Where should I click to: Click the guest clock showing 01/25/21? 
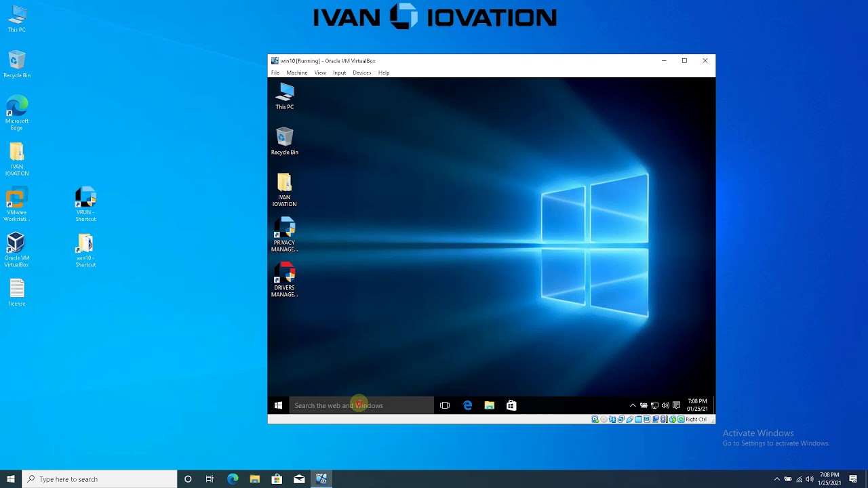(x=697, y=405)
